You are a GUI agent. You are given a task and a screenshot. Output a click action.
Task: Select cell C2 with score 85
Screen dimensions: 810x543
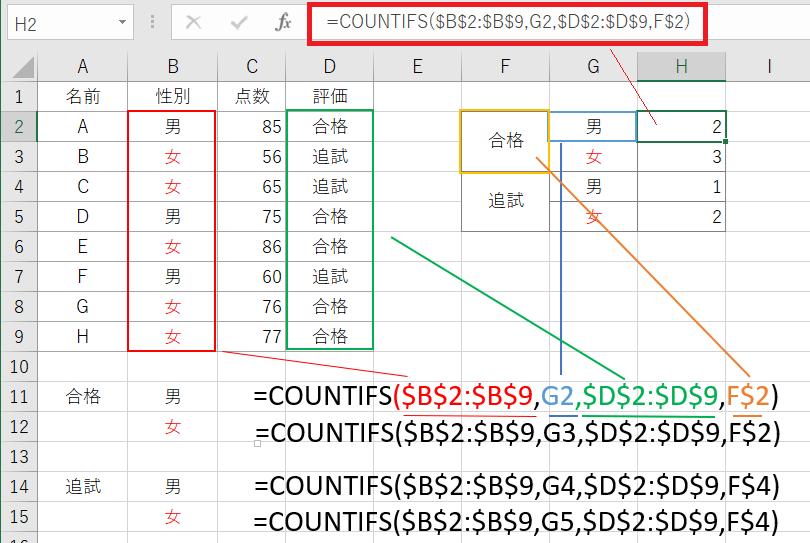click(252, 127)
